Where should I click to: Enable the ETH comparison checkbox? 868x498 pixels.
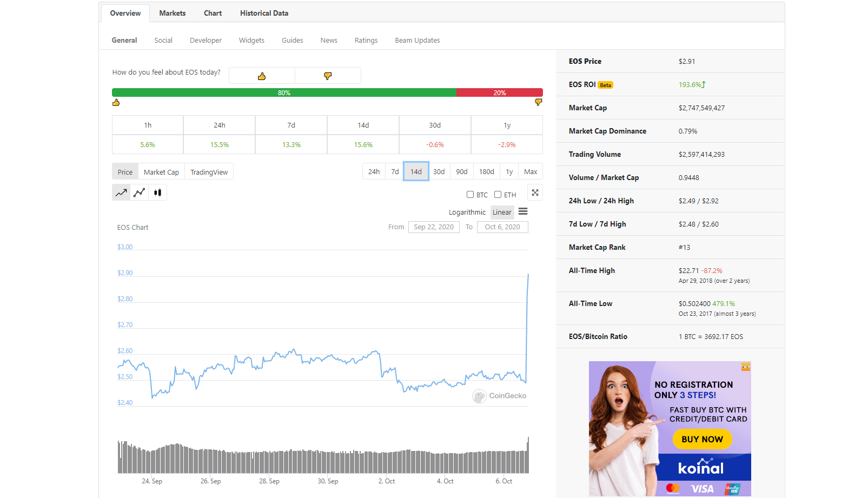click(x=498, y=195)
